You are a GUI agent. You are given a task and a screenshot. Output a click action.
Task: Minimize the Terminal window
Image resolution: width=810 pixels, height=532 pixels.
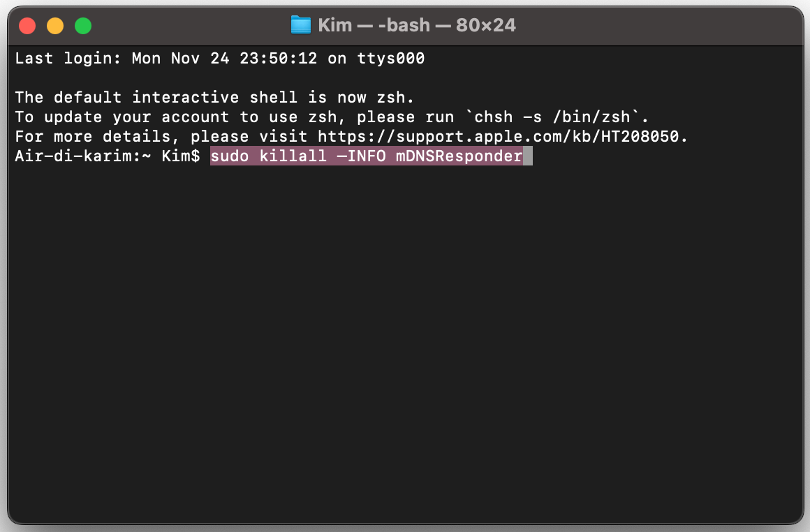(54, 24)
